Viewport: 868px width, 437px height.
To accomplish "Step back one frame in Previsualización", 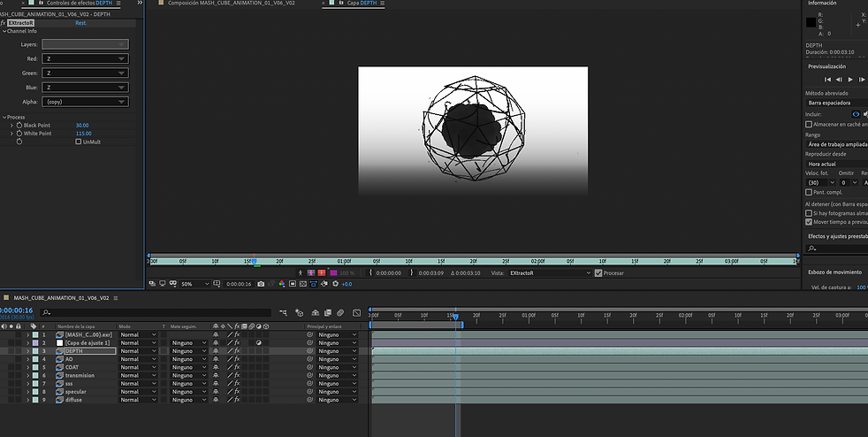I will click(839, 80).
